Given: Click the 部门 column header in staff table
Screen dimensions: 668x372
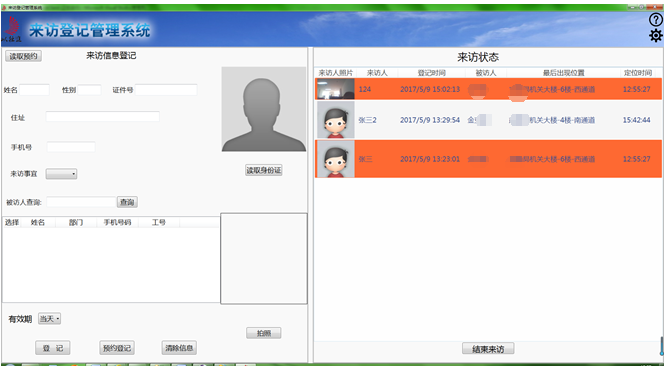Looking at the screenshot, I should pos(76,222).
